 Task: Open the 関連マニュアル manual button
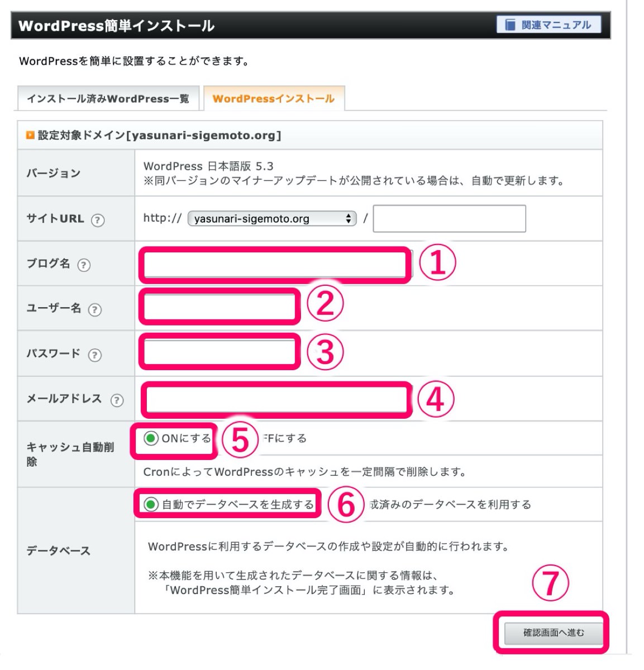[548, 25]
